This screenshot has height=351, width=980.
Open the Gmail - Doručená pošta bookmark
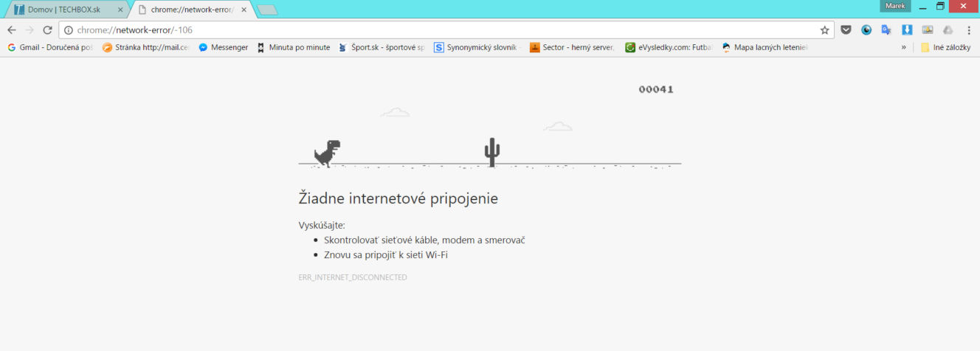pyautogui.click(x=50, y=47)
